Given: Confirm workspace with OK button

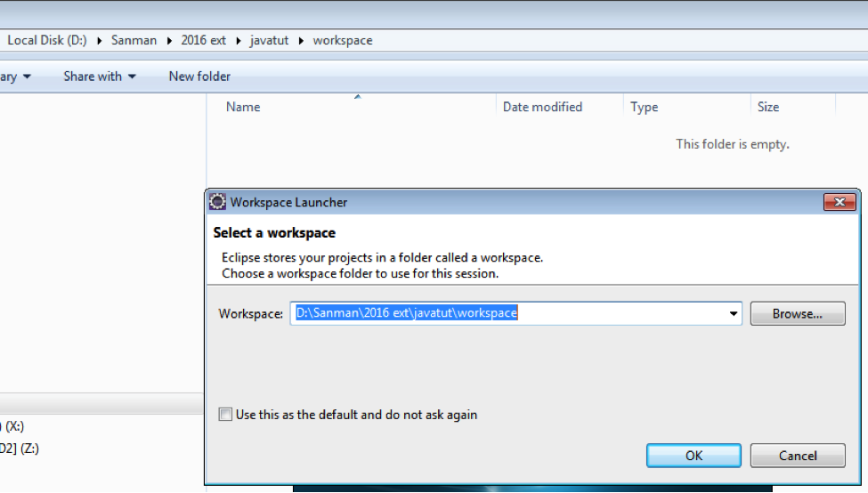Looking at the screenshot, I should point(694,456).
